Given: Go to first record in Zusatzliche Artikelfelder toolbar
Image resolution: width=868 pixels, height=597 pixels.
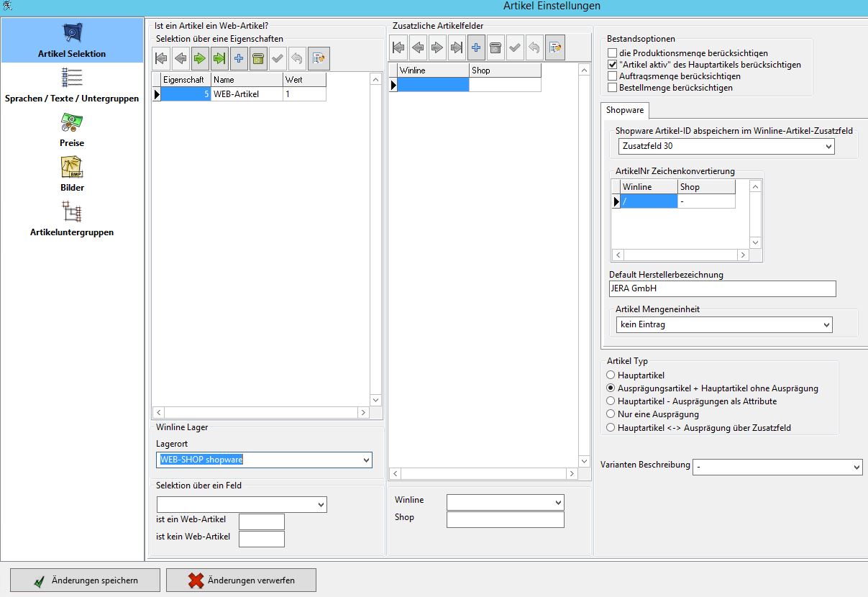Looking at the screenshot, I should (x=398, y=48).
